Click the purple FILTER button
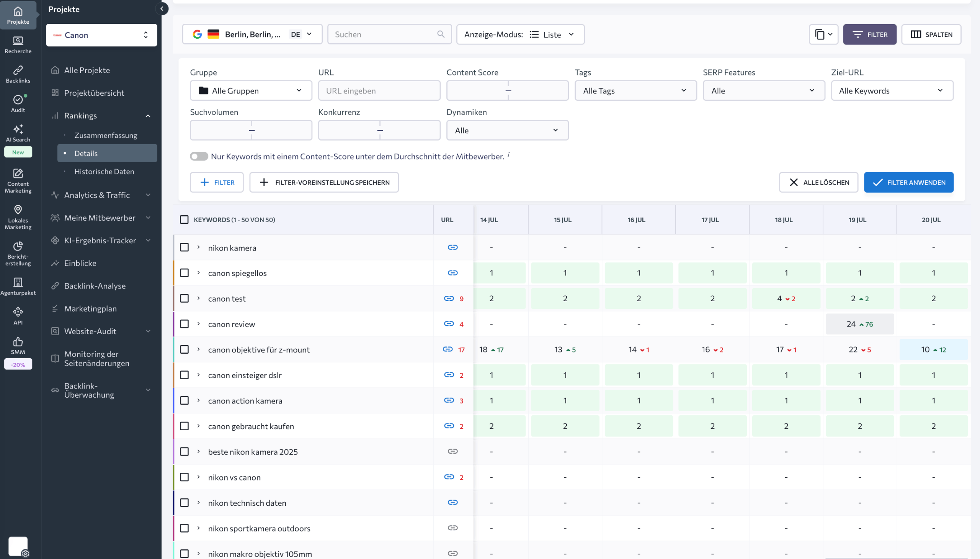This screenshot has height=559, width=980. (x=869, y=34)
